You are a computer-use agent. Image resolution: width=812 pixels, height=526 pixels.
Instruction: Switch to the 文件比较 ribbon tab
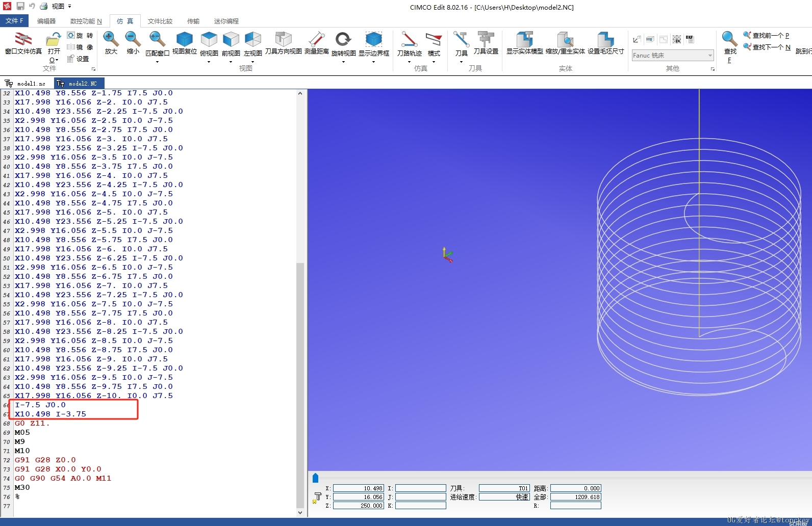(x=160, y=21)
